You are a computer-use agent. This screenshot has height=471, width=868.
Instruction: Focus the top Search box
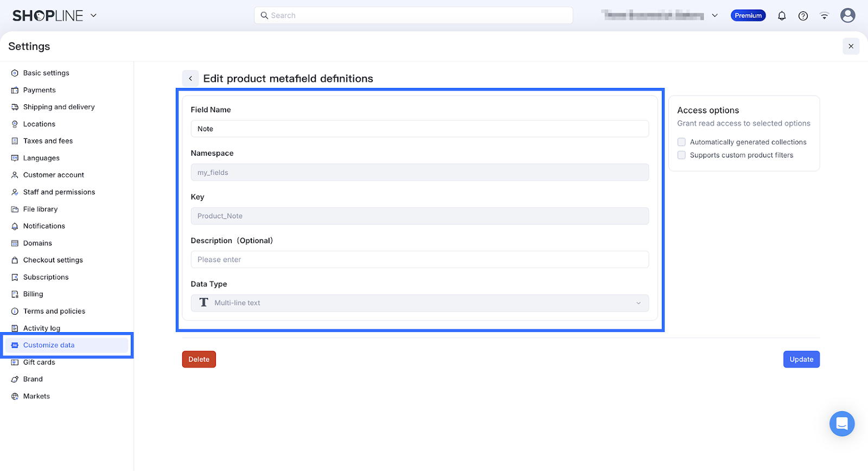(x=413, y=16)
